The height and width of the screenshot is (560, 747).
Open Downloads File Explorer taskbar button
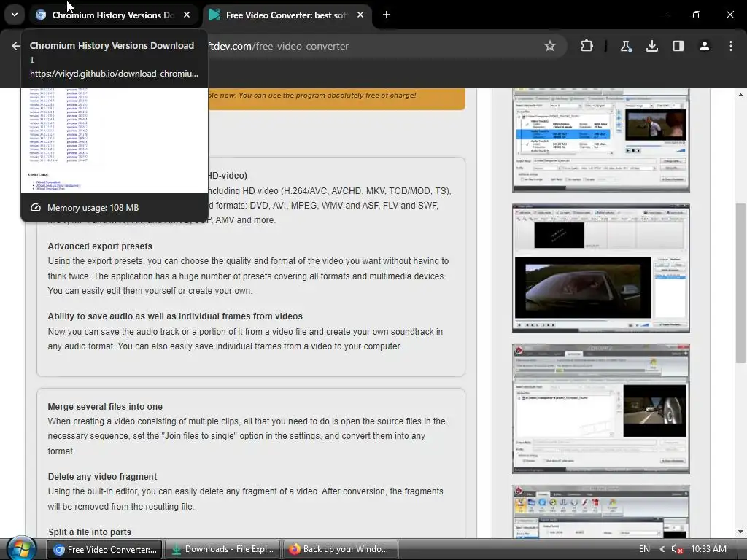click(222, 549)
